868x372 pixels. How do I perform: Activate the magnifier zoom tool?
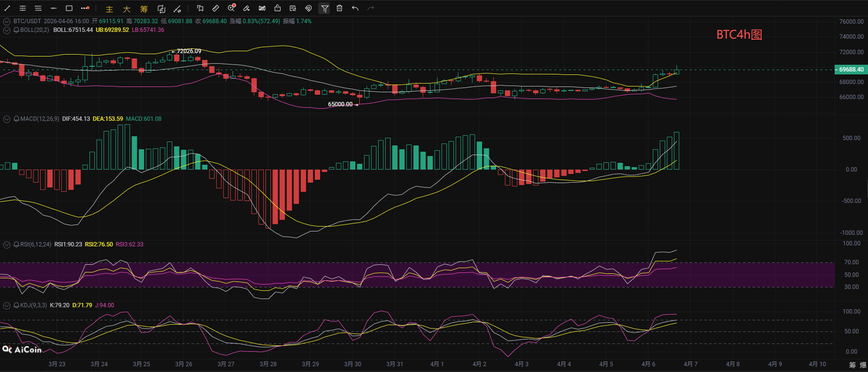point(231,8)
